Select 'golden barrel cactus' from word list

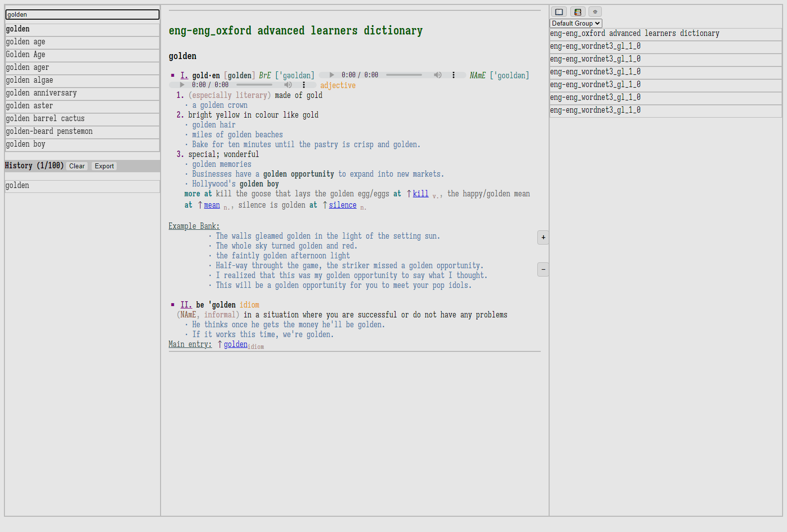pyautogui.click(x=82, y=119)
